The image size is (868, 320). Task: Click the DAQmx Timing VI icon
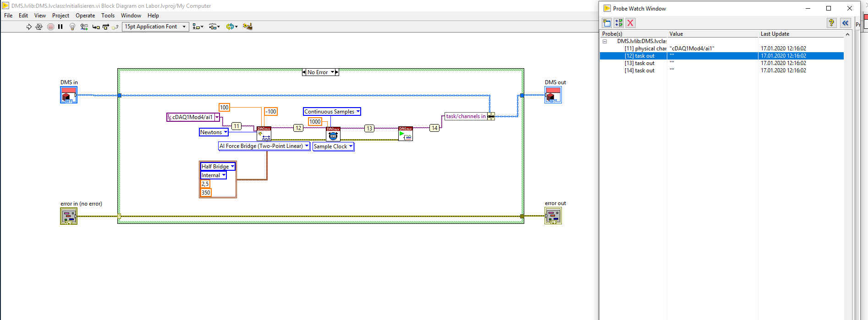tap(333, 134)
